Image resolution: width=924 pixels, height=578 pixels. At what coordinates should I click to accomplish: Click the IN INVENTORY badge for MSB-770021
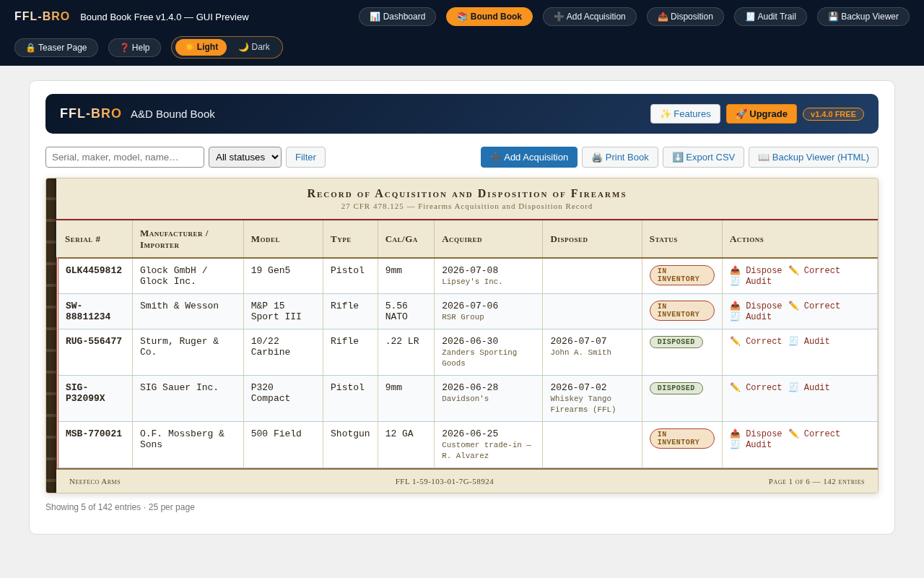click(682, 439)
